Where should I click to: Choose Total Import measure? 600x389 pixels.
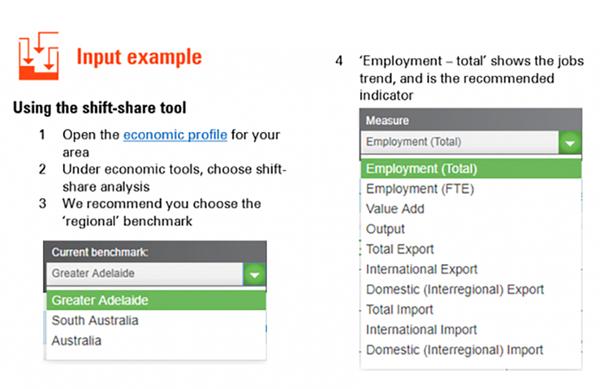(x=399, y=309)
